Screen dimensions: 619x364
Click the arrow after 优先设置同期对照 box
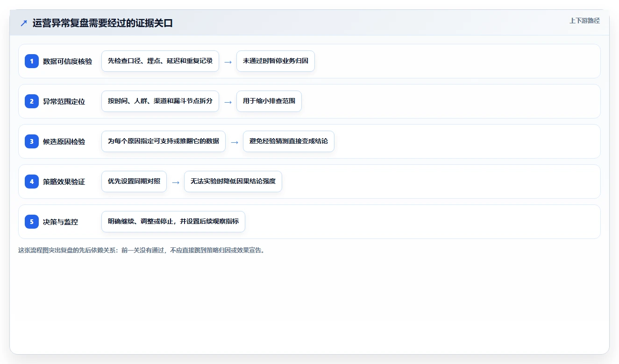click(176, 182)
